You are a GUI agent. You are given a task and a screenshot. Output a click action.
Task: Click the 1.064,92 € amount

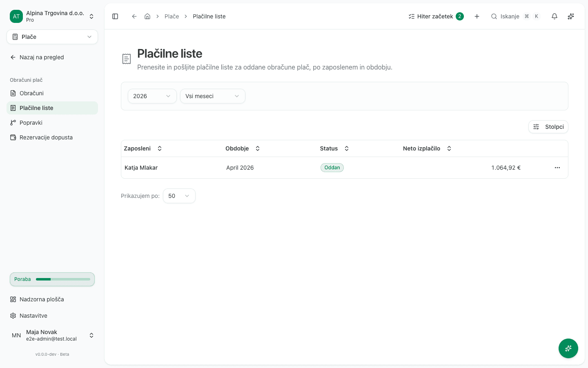coord(506,168)
